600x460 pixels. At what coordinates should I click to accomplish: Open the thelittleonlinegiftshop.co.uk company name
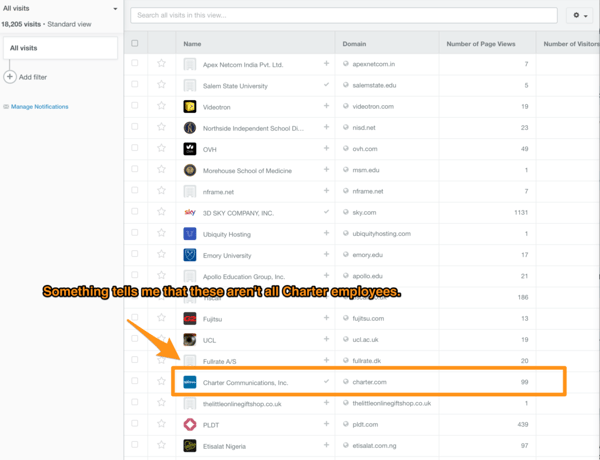[x=242, y=404]
